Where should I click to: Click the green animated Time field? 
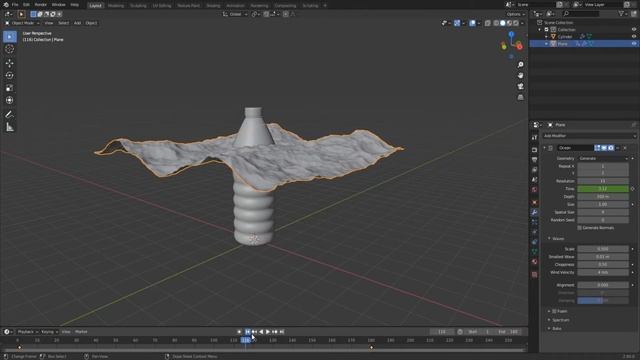coord(603,189)
